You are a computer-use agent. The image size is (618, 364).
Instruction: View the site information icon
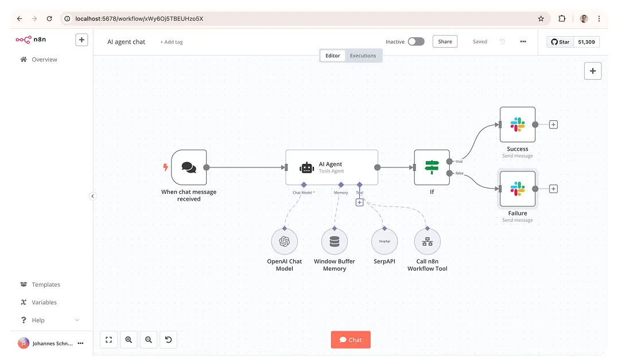[x=67, y=18]
